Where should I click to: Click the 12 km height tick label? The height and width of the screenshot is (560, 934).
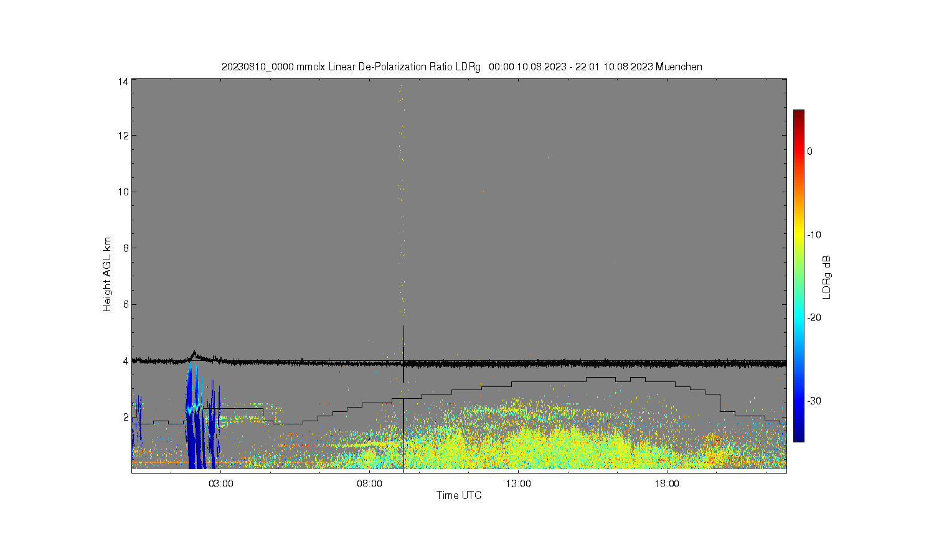124,136
